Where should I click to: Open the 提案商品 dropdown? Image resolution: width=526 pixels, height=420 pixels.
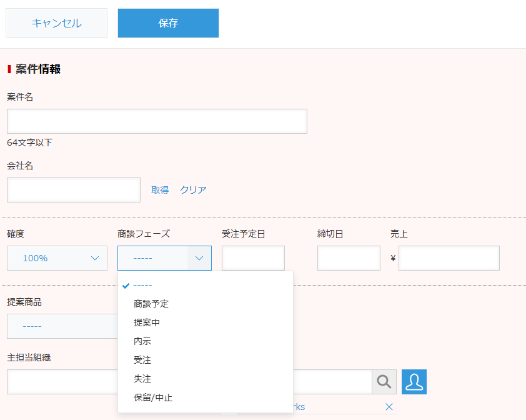62,326
